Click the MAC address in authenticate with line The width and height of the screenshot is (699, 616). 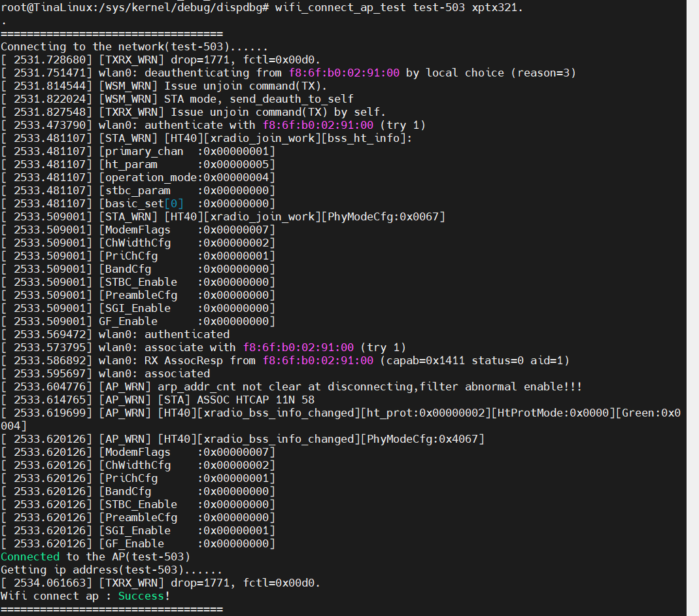pyautogui.click(x=318, y=126)
